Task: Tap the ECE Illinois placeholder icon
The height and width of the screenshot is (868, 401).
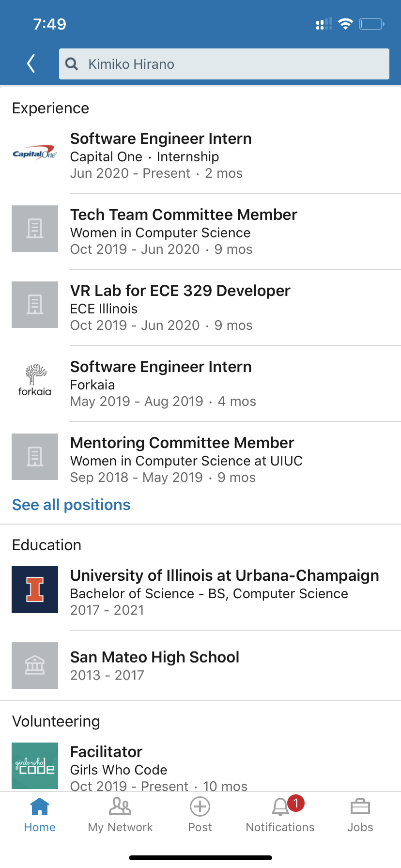Action: pyautogui.click(x=35, y=305)
